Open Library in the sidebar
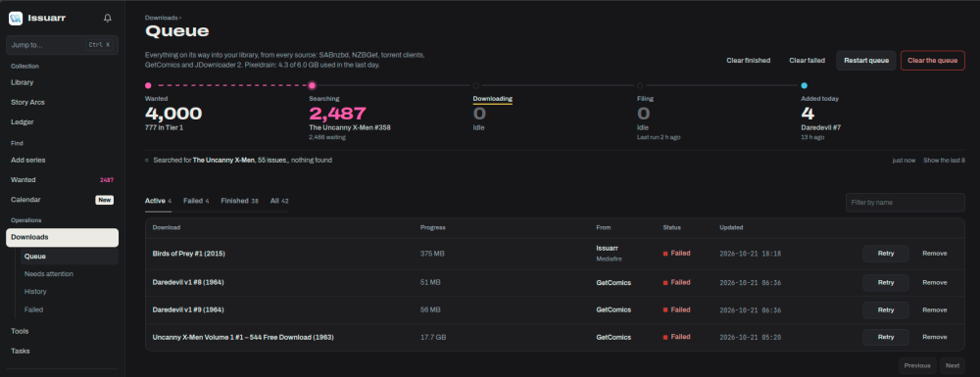The image size is (980, 377). pyautogui.click(x=22, y=82)
